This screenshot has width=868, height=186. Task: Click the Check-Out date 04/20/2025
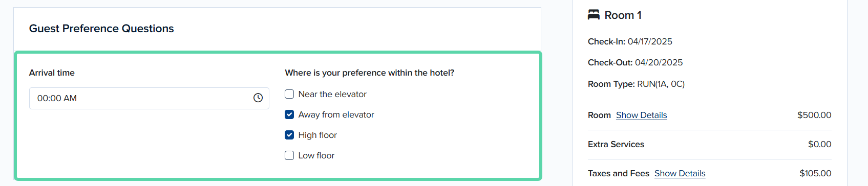[659, 62]
